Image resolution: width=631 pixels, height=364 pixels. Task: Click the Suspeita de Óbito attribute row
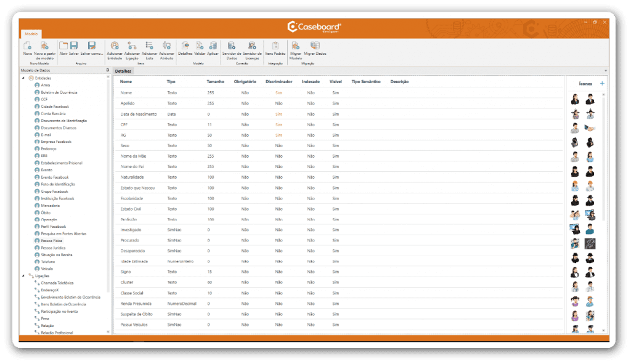[x=338, y=314]
